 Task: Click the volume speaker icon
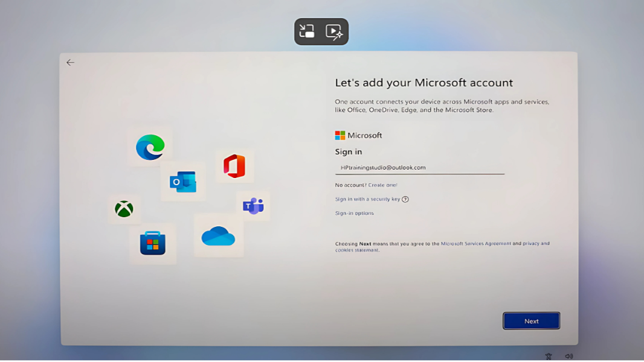click(x=569, y=356)
